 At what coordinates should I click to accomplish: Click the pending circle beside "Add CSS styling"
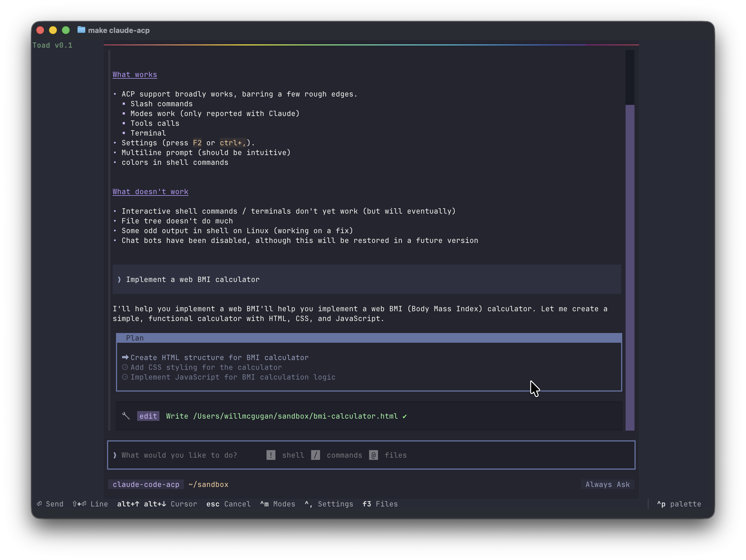[125, 367]
